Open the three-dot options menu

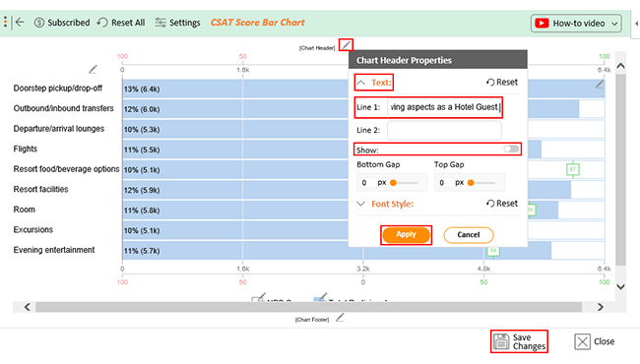click(x=5, y=22)
